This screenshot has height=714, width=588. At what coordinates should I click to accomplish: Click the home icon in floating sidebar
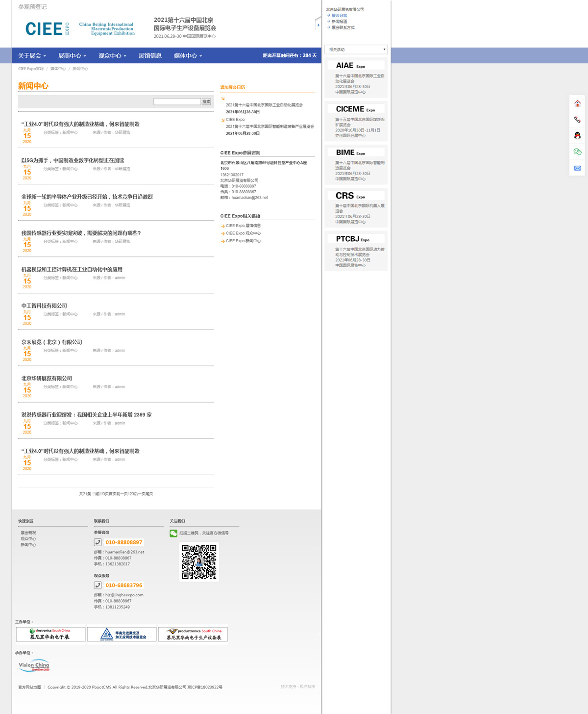click(x=577, y=103)
